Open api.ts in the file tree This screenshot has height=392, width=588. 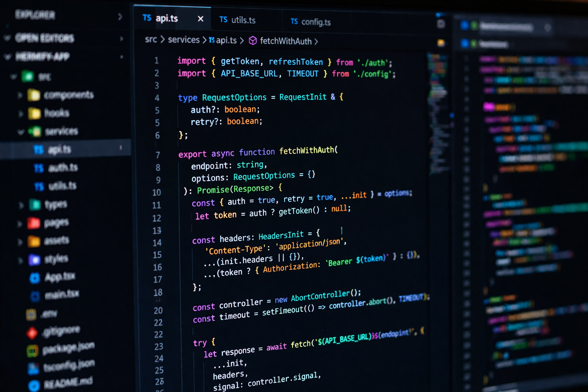[x=60, y=150]
